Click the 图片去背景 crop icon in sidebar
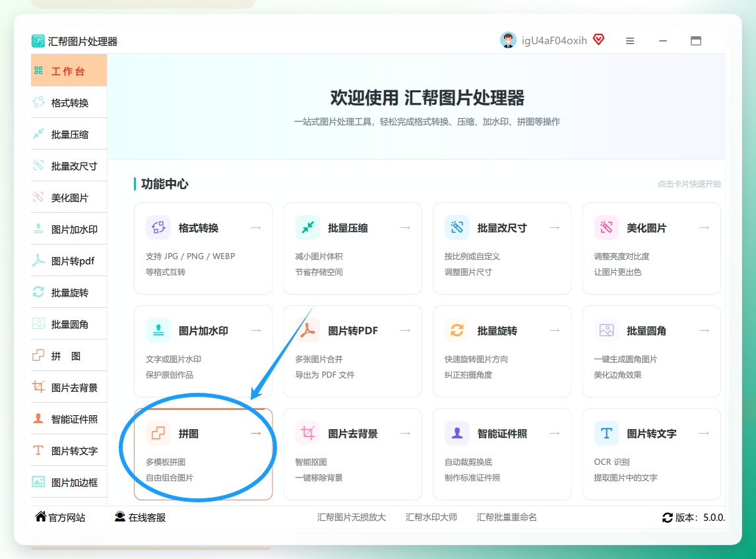Viewport: 756px width, 559px height. tap(38, 387)
